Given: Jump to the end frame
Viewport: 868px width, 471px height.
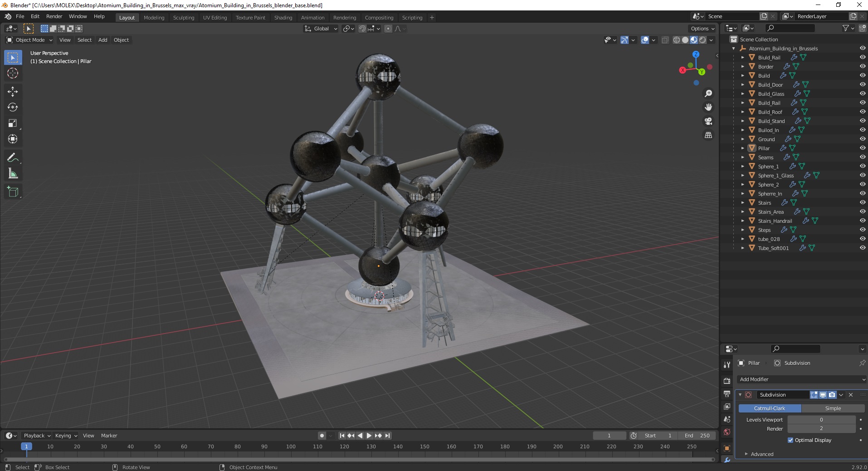Looking at the screenshot, I should click(388, 436).
